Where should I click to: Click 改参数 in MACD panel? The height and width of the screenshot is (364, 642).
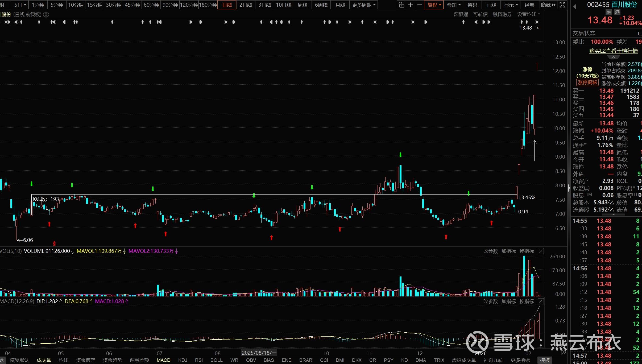click(490, 301)
